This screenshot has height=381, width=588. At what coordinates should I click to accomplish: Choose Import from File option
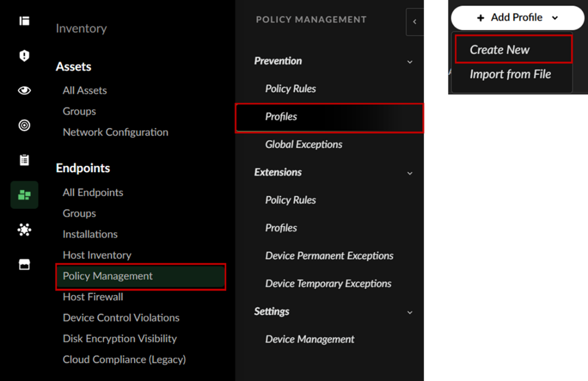click(510, 75)
